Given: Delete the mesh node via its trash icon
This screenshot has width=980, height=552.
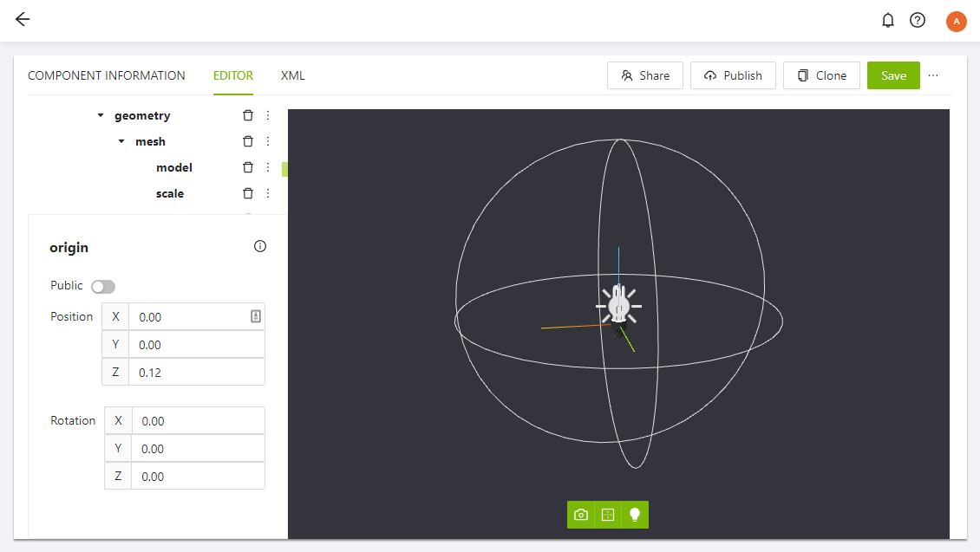Looking at the screenshot, I should click(248, 141).
